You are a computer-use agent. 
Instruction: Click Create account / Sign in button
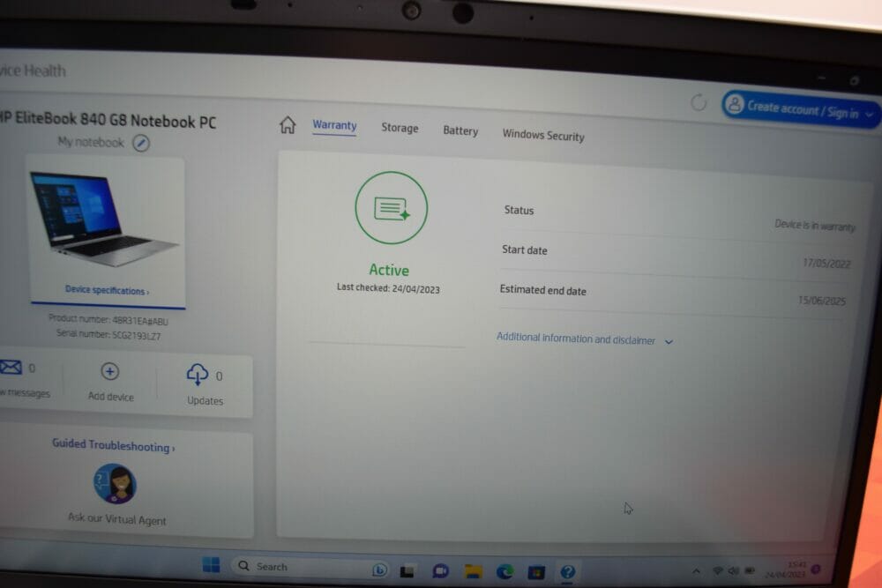click(801, 109)
